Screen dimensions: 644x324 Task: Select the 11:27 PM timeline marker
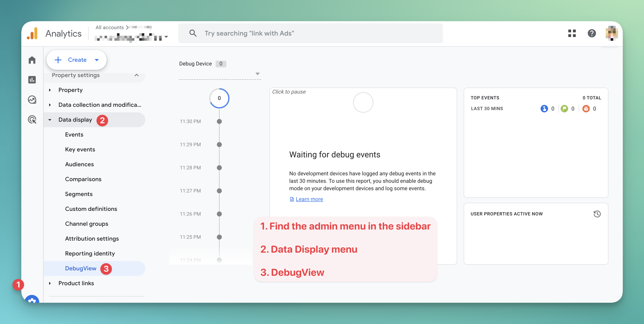coord(219,191)
